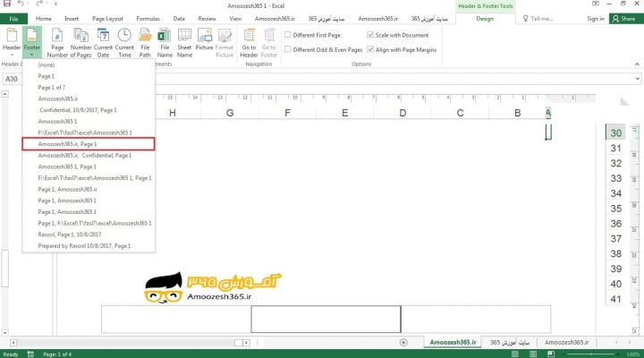Click Sign in link
Image resolution: width=644 pixels, height=358 pixels.
(x=595, y=19)
